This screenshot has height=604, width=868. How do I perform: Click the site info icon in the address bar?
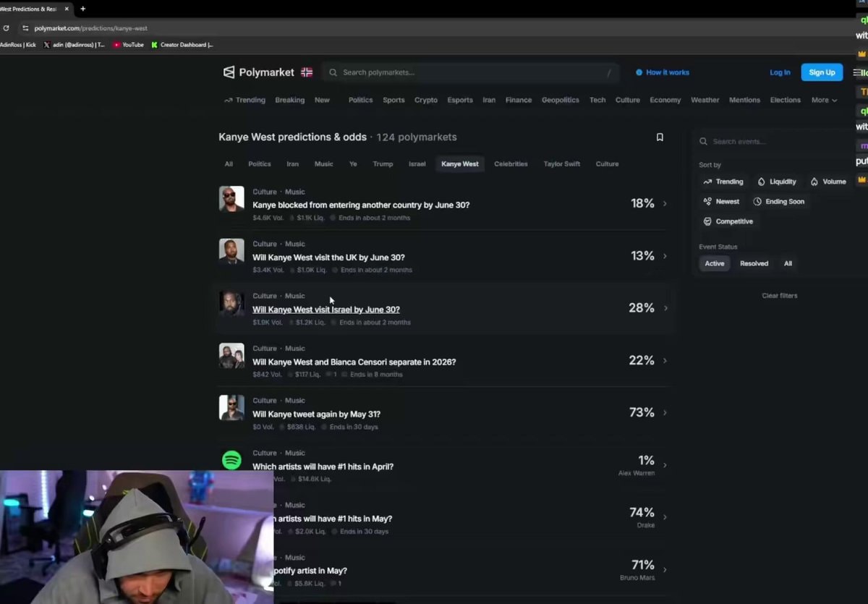click(25, 28)
